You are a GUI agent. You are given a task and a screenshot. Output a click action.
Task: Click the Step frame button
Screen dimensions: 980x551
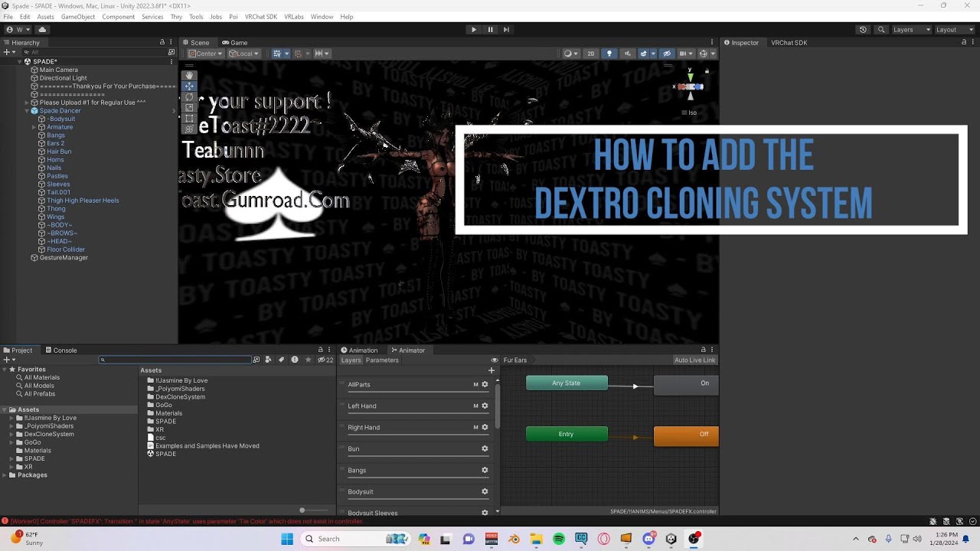506,30
